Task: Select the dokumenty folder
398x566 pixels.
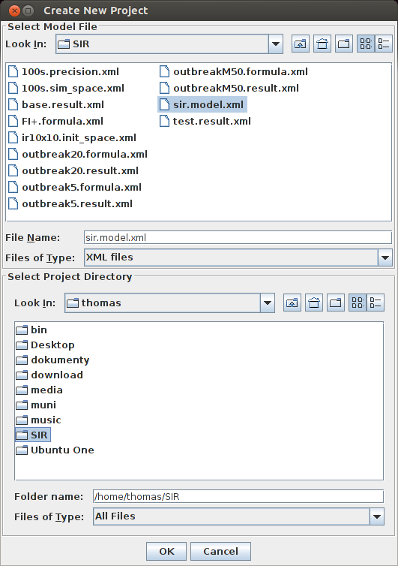Action: tap(53, 360)
